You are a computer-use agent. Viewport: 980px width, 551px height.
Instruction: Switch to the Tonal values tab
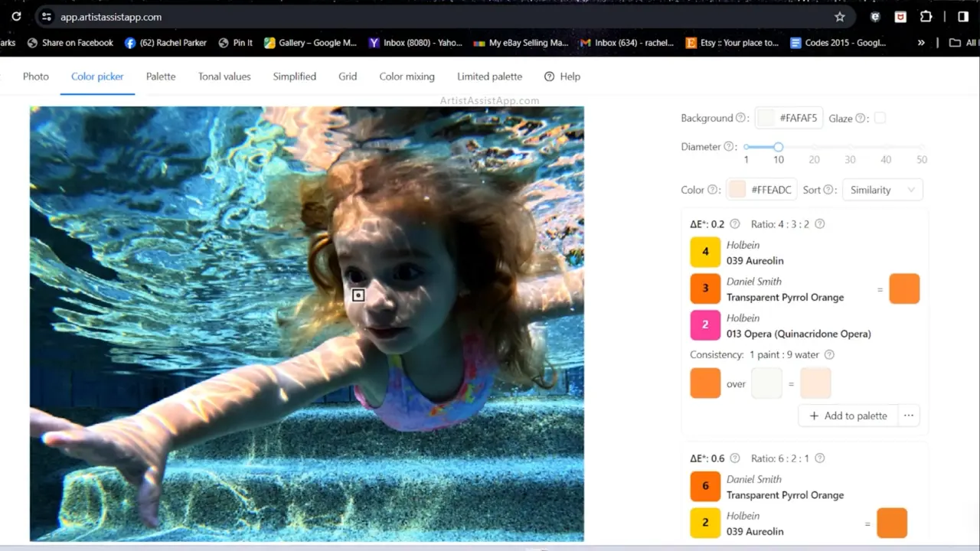pos(224,77)
